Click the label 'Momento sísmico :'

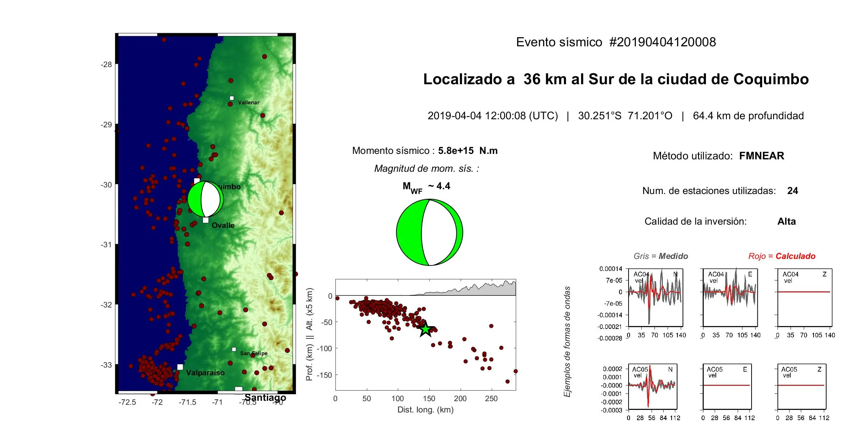393,151
